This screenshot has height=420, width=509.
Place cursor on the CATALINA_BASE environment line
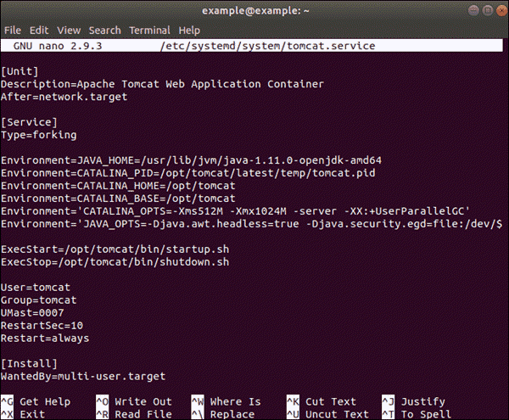click(x=118, y=199)
